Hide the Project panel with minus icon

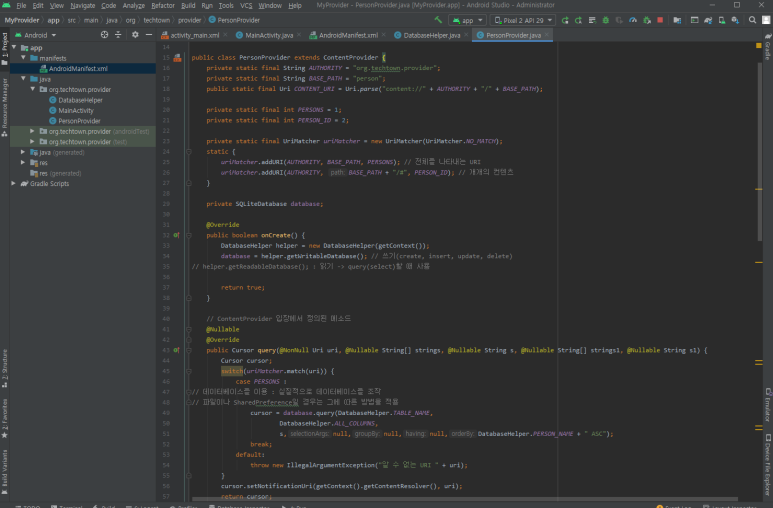click(148, 35)
